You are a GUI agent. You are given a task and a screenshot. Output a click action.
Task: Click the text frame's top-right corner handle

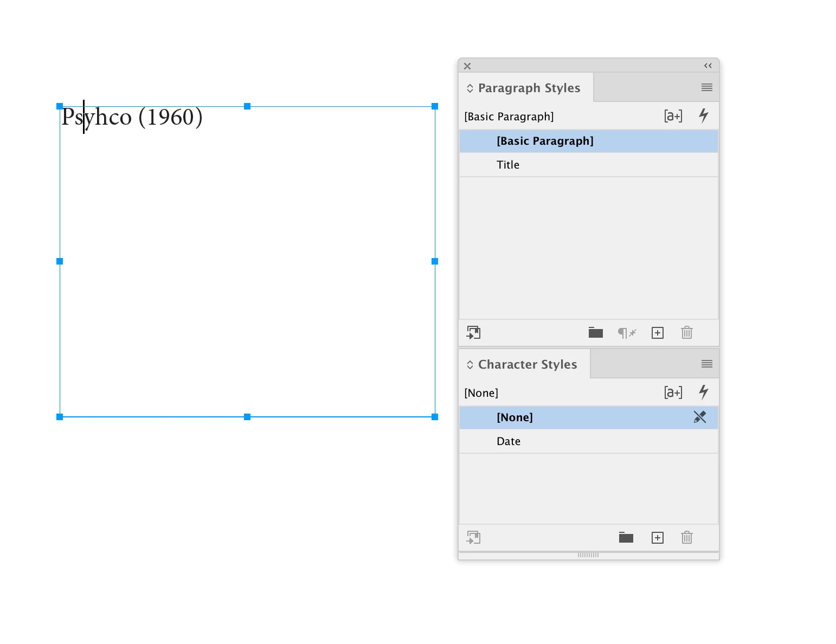[x=435, y=106]
